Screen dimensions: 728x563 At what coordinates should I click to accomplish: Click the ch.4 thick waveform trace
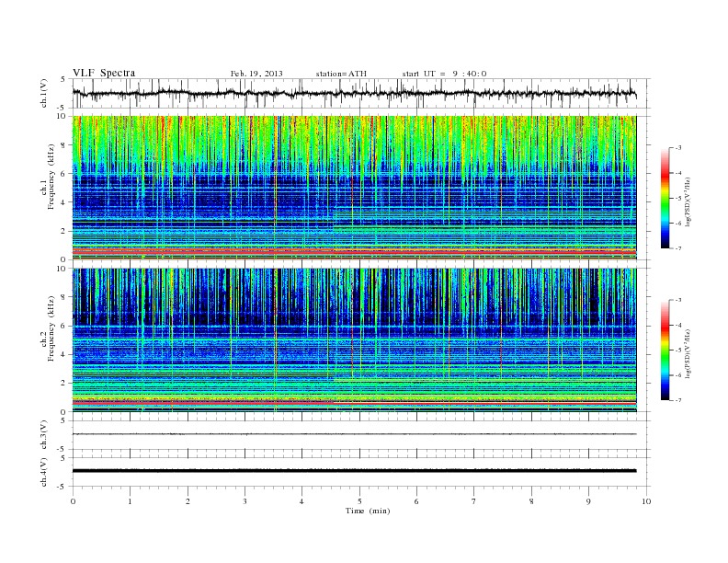(x=355, y=471)
